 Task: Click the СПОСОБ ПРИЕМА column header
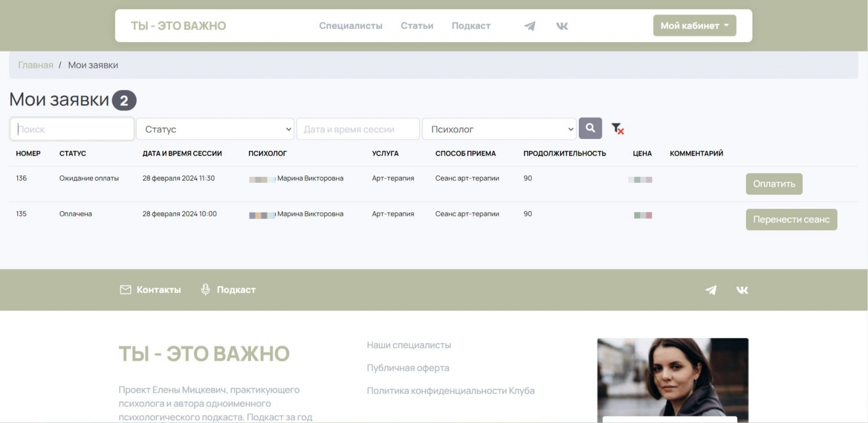(x=465, y=153)
